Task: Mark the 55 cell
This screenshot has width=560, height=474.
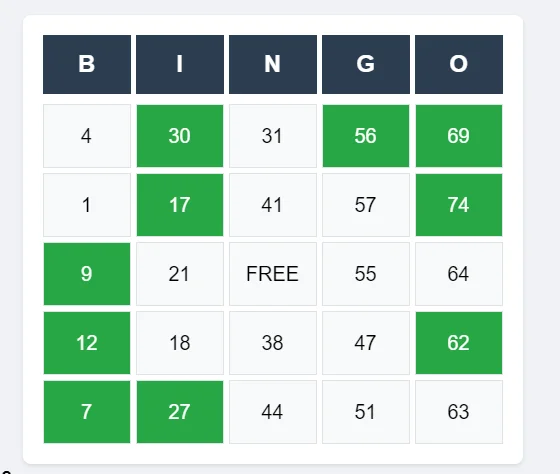Action: coord(366,274)
